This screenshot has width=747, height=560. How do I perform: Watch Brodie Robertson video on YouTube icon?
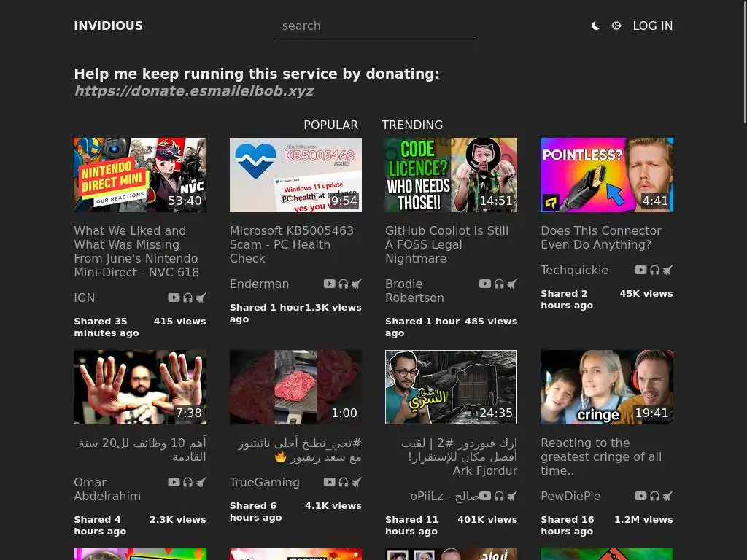tap(485, 284)
